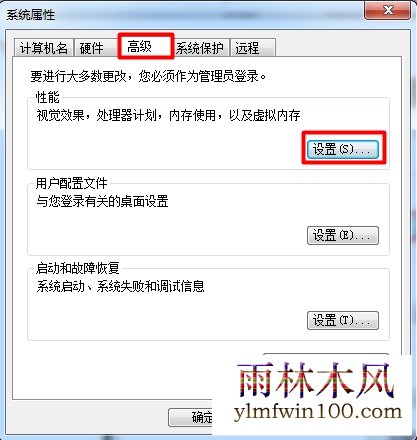
Task: Click the 用户配置文件 group label
Action: point(71,183)
